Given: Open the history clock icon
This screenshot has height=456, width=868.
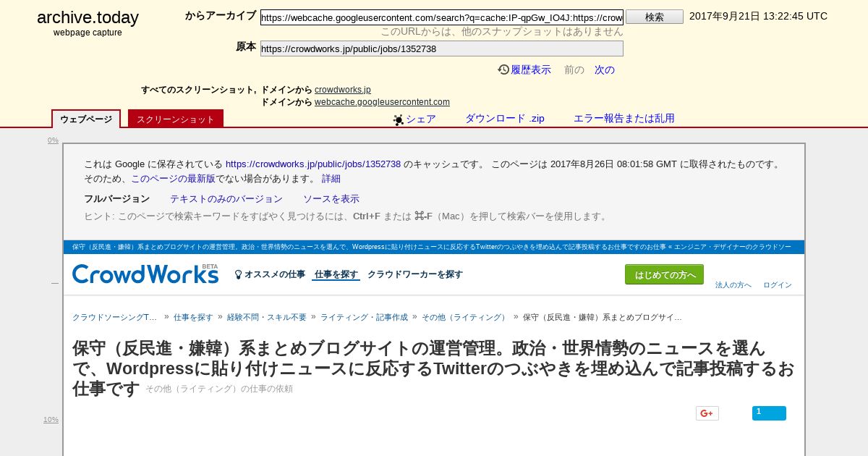Looking at the screenshot, I should pos(503,69).
